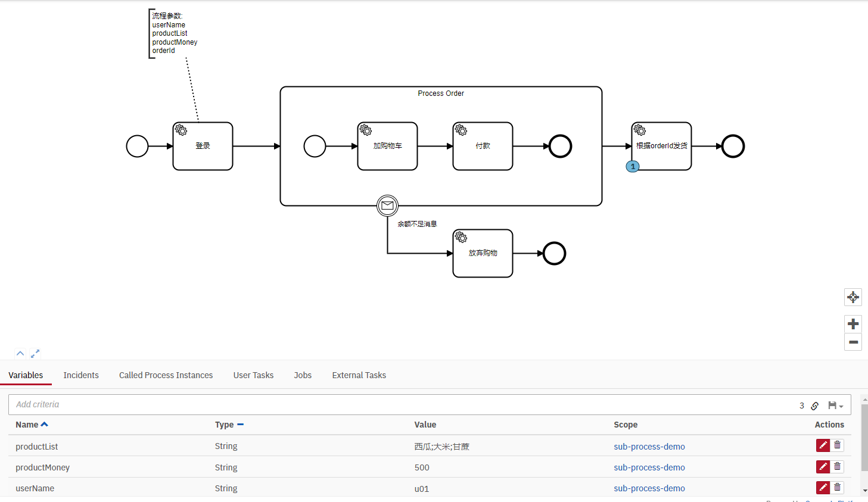
Task: Copy the search link icon in criteria bar
Action: 815,406
